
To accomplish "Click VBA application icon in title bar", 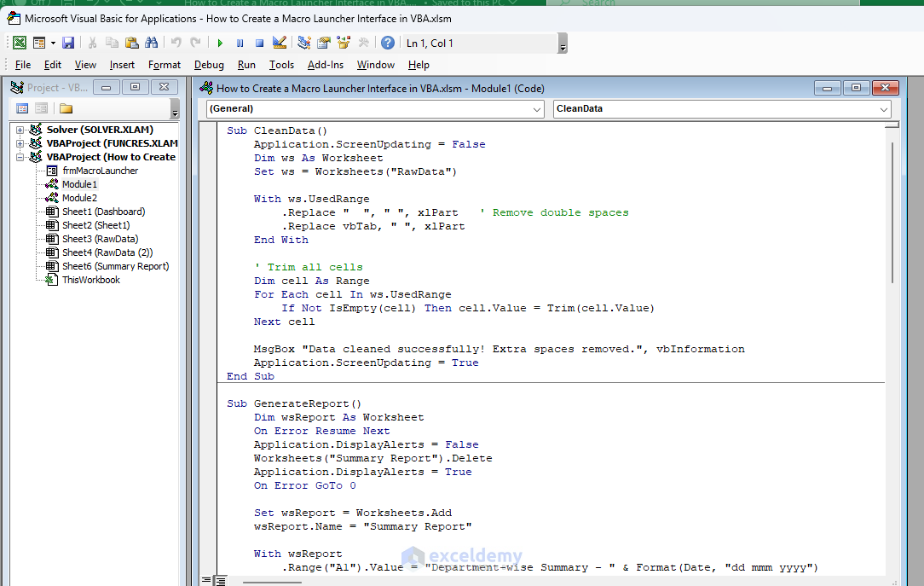I will pyautogui.click(x=13, y=18).
